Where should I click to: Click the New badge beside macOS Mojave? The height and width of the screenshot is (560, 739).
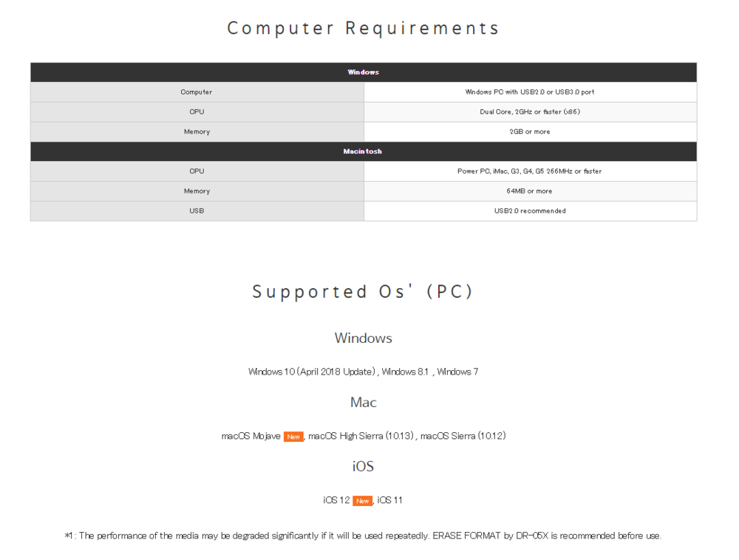pos(293,437)
